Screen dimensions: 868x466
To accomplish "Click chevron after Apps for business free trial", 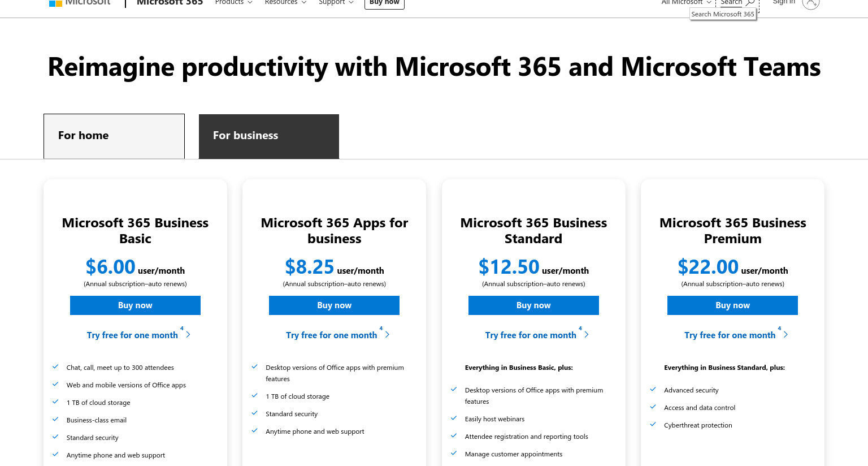I will (387, 334).
